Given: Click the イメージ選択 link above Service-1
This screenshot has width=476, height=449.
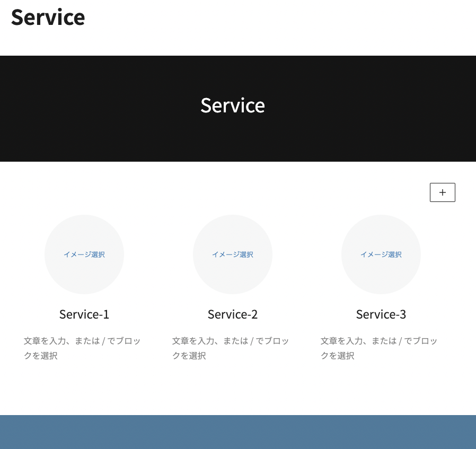Looking at the screenshot, I should coord(84,255).
